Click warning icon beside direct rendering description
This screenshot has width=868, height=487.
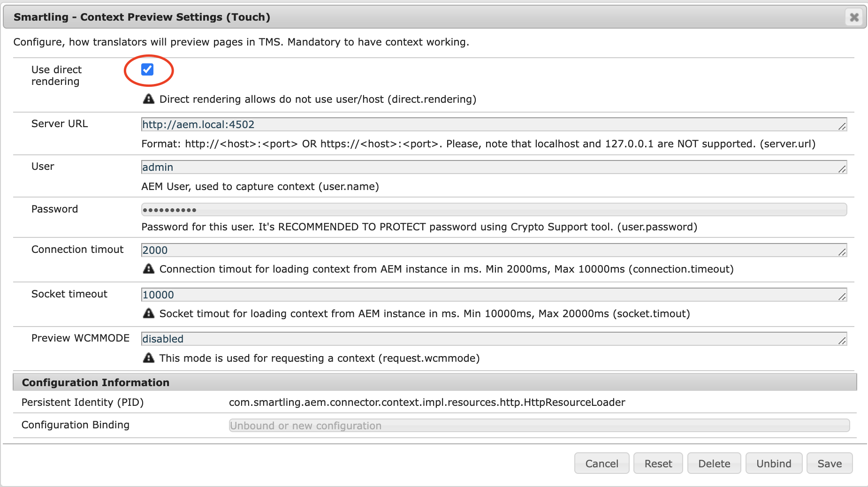click(148, 99)
